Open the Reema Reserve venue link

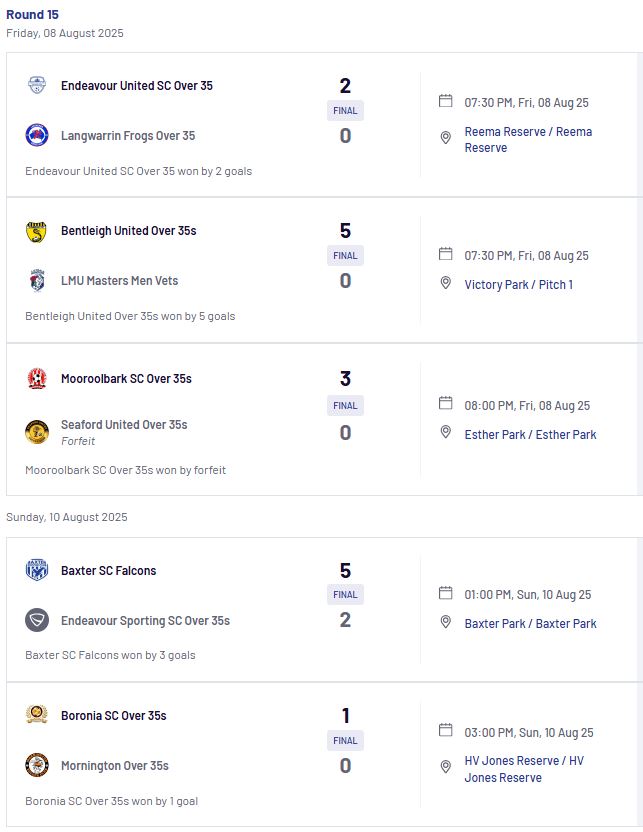528,140
